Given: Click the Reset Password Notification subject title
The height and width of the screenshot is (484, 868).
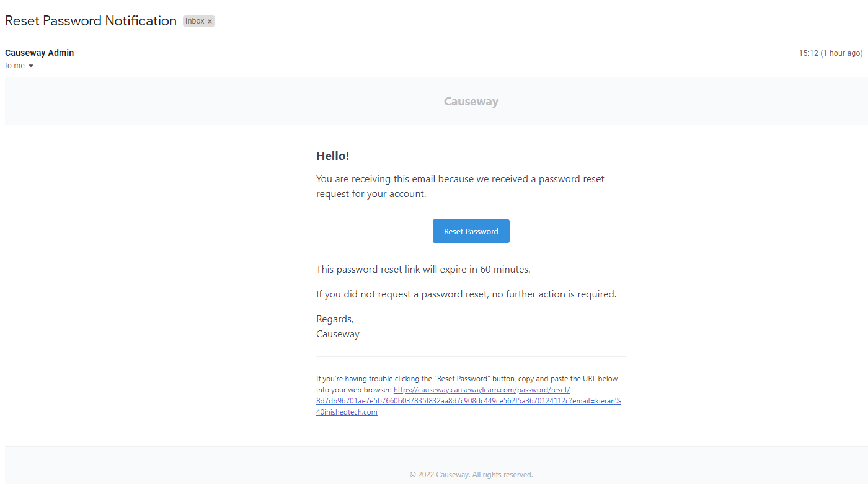Looking at the screenshot, I should [91, 20].
